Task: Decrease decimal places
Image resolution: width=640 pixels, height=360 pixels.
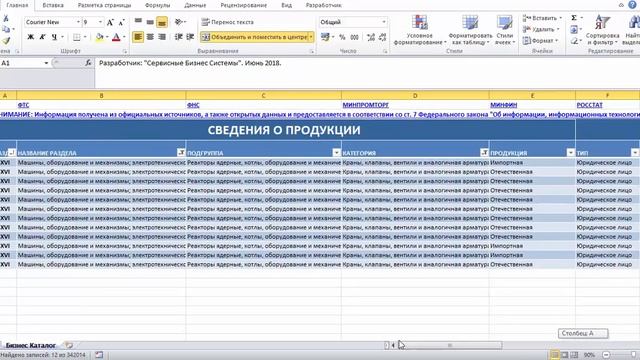Action: pyautogui.click(x=382, y=37)
